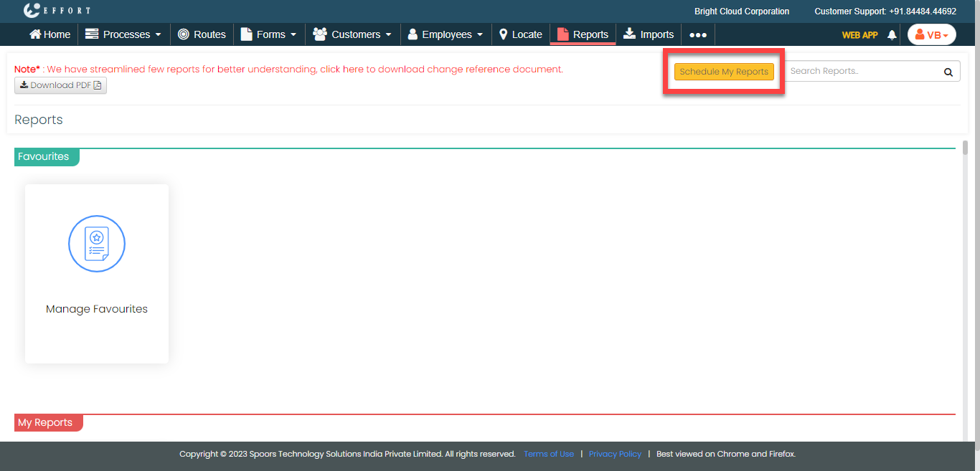Click the search magnifier icon
This screenshot has height=471, width=980.
coord(948,72)
